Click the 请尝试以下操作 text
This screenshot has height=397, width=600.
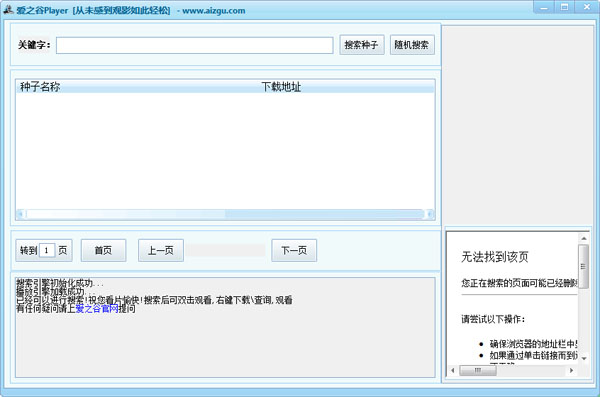(x=493, y=319)
